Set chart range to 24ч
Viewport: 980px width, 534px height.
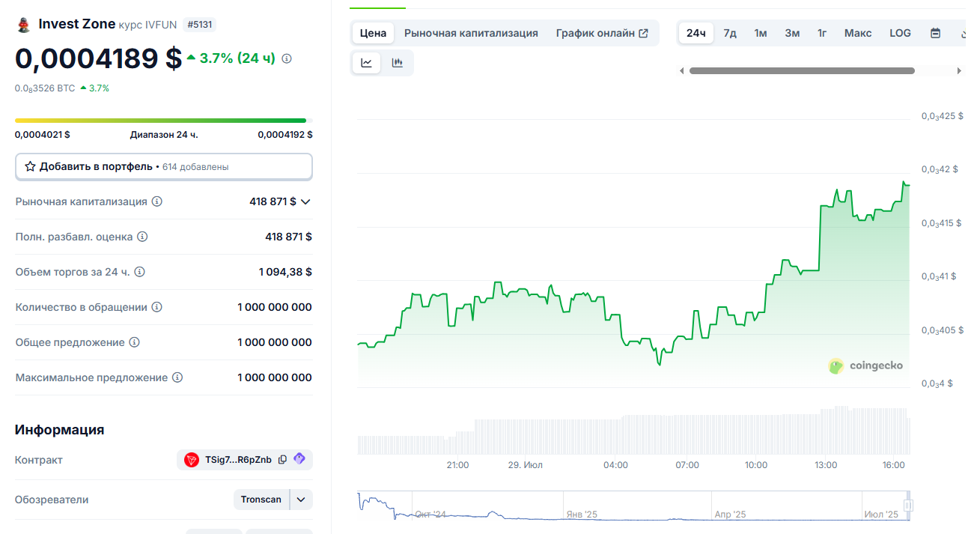click(x=696, y=33)
